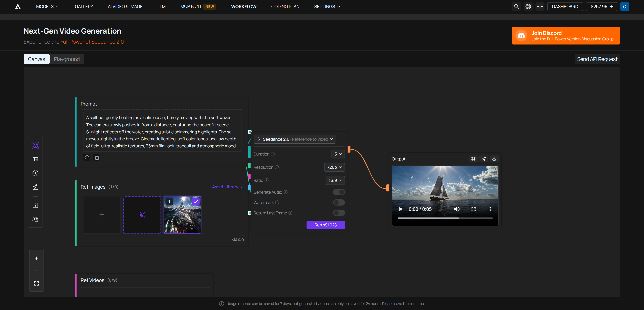Click Resolution info icon

[x=277, y=167]
